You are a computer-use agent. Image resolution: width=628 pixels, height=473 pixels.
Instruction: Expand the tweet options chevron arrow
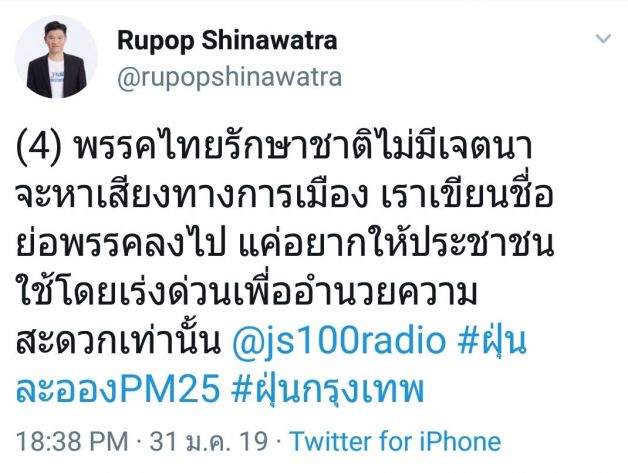(603, 38)
